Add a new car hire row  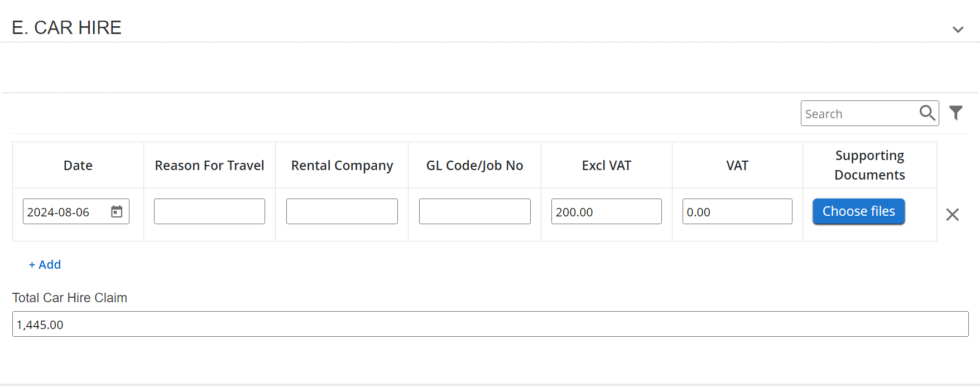coord(45,265)
